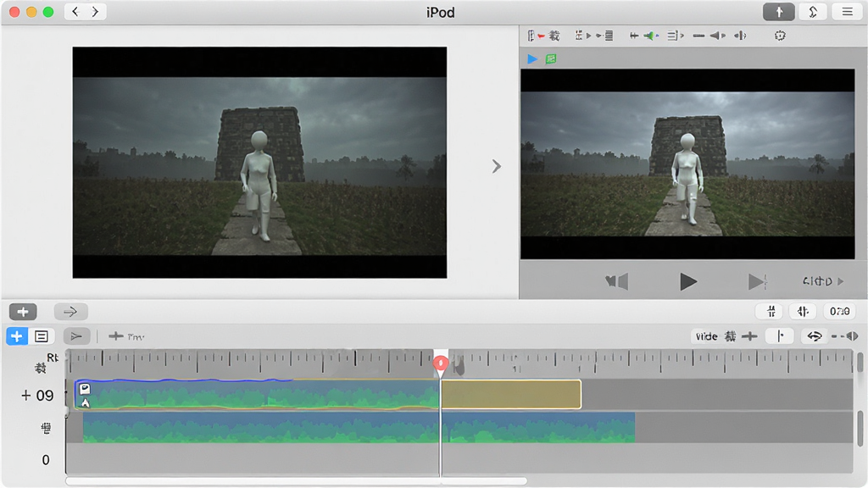Click the green speaker icon in the viewer toolbar
This screenshot has width=868, height=488.
[651, 36]
